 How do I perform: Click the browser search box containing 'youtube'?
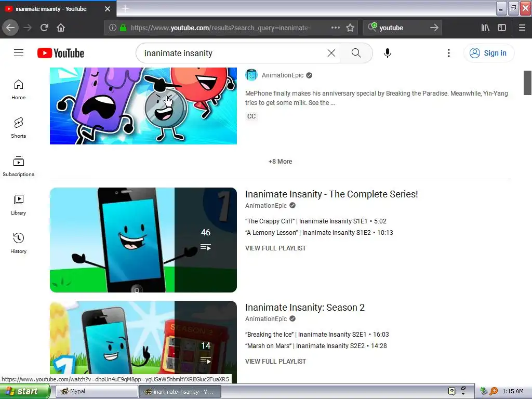[x=402, y=28]
